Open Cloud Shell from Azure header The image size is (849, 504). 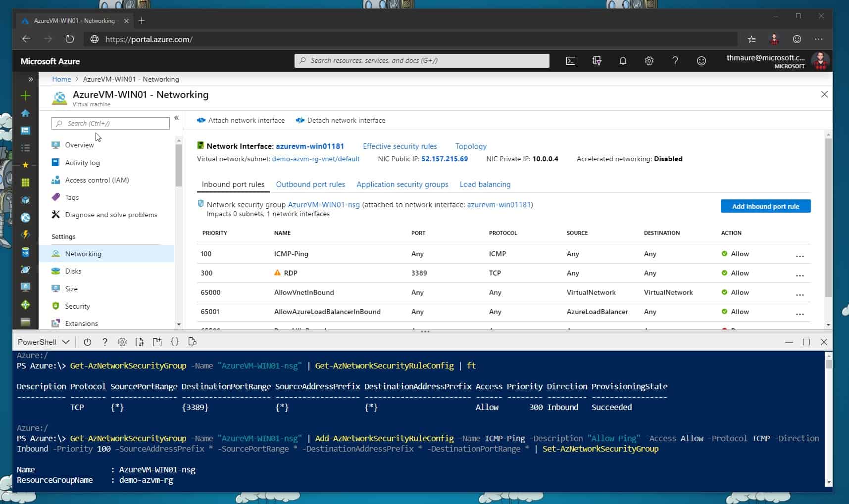point(570,61)
